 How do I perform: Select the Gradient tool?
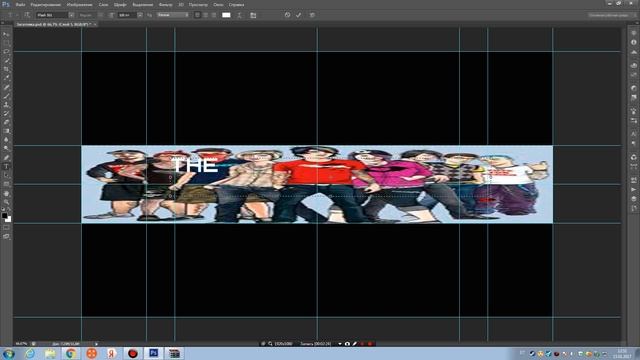click(x=6, y=131)
